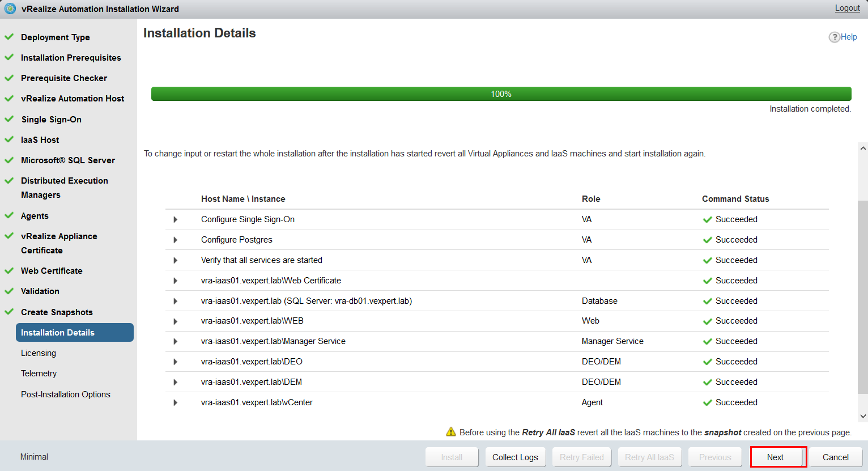Go to Post-Installation Options step
This screenshot has height=471, width=868.
click(66, 394)
